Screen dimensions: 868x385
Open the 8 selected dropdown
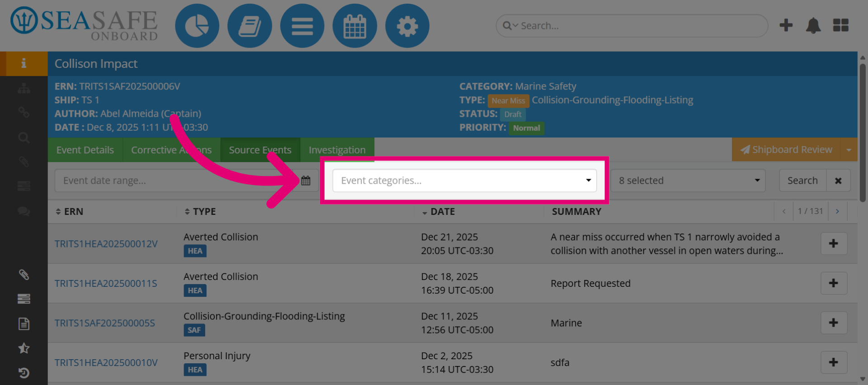[x=688, y=181]
